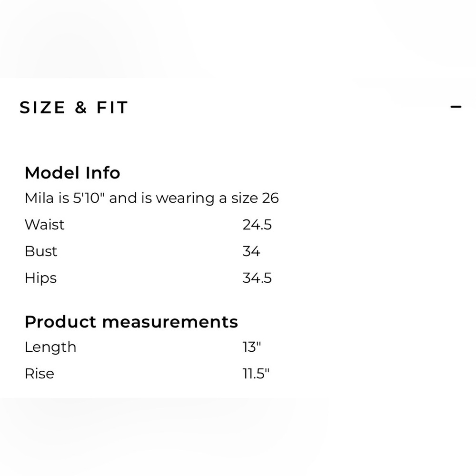Viewport: 476px width, 476px height.
Task: Select the Waist label
Action: click(x=44, y=225)
